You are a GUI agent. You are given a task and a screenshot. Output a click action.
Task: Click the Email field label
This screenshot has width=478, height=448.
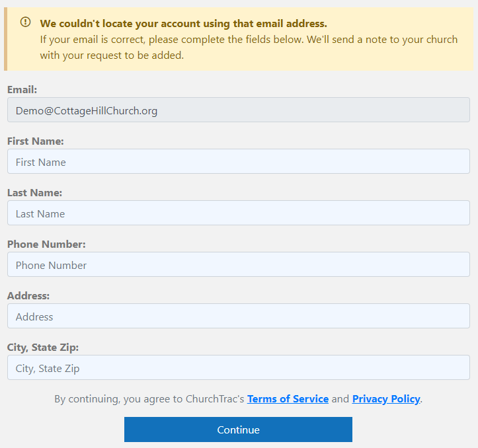click(x=22, y=90)
